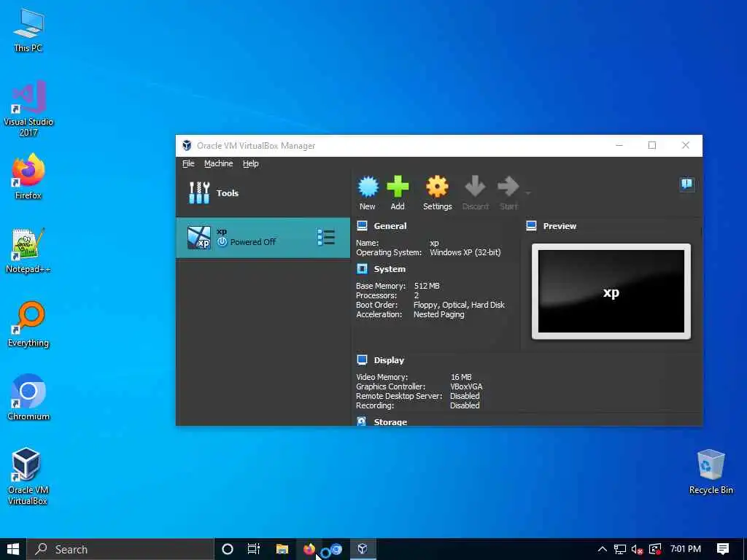Open the Action Center notifications icon
This screenshot has height=560, width=747.
tap(723, 549)
